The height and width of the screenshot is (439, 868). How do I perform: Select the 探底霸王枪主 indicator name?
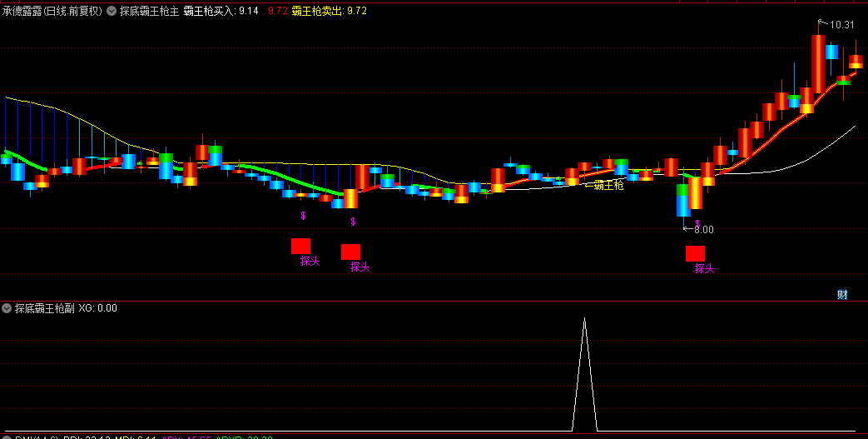[x=150, y=11]
